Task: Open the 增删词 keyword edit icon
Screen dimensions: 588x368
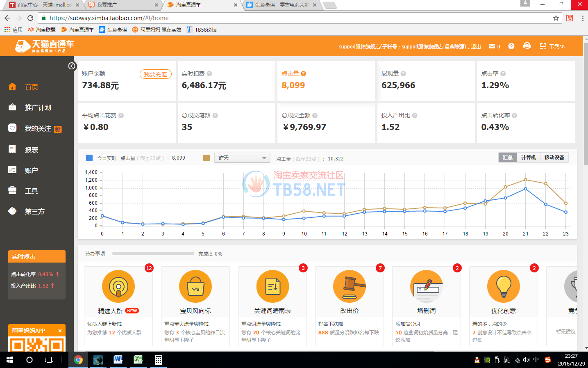Action: point(427,286)
